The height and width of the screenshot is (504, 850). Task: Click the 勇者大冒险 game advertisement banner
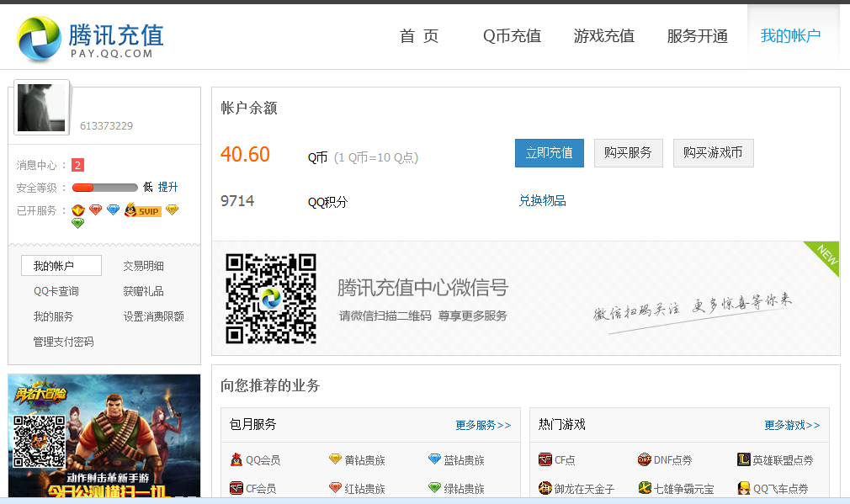(x=104, y=436)
